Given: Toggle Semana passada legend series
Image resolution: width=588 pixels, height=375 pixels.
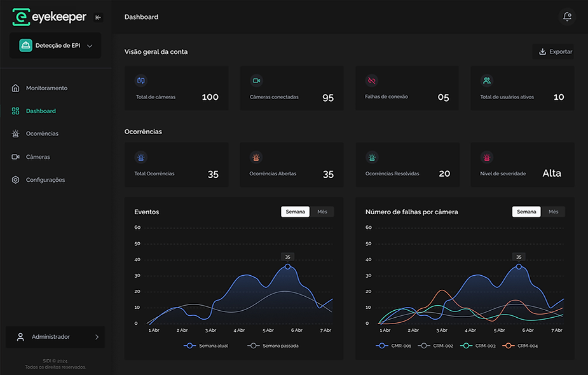Looking at the screenshot, I should point(273,346).
